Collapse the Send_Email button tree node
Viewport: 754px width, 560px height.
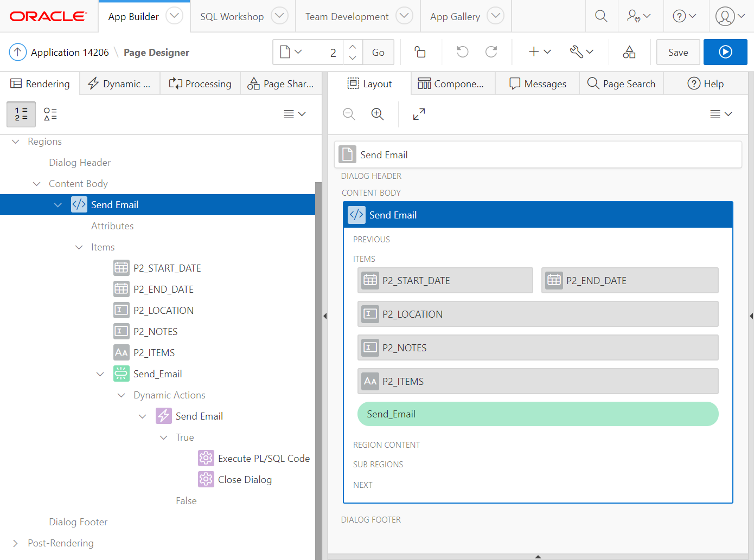coord(100,374)
